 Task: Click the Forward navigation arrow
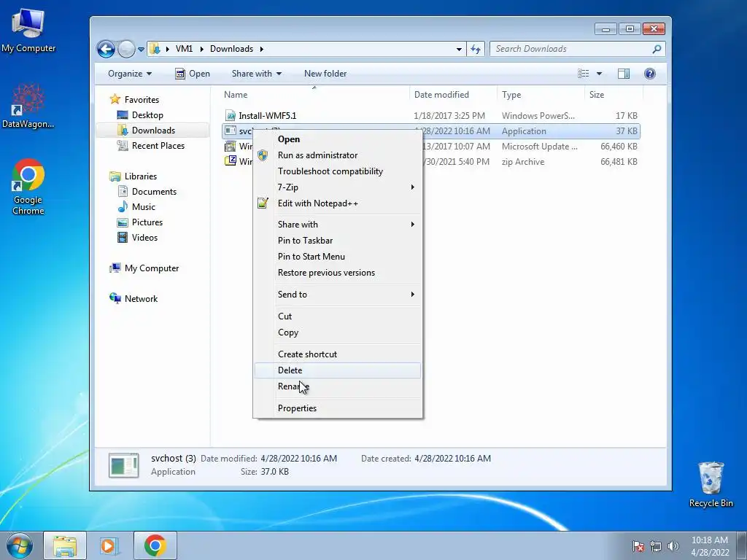tap(126, 49)
